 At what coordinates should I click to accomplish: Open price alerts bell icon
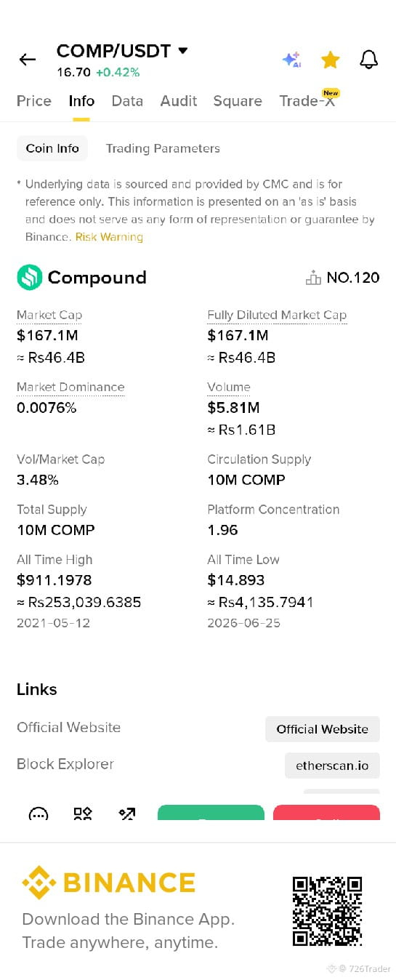point(369,60)
